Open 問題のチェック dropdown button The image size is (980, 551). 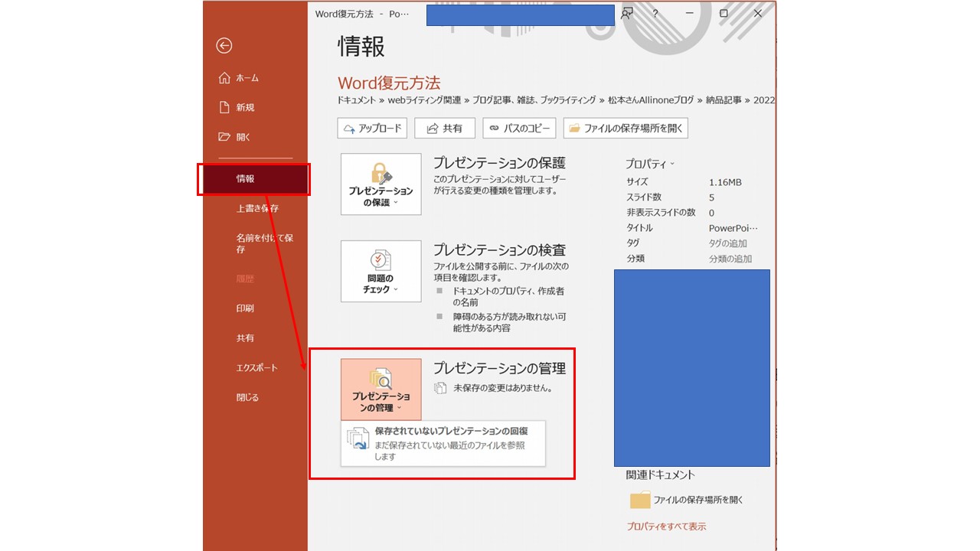381,272
